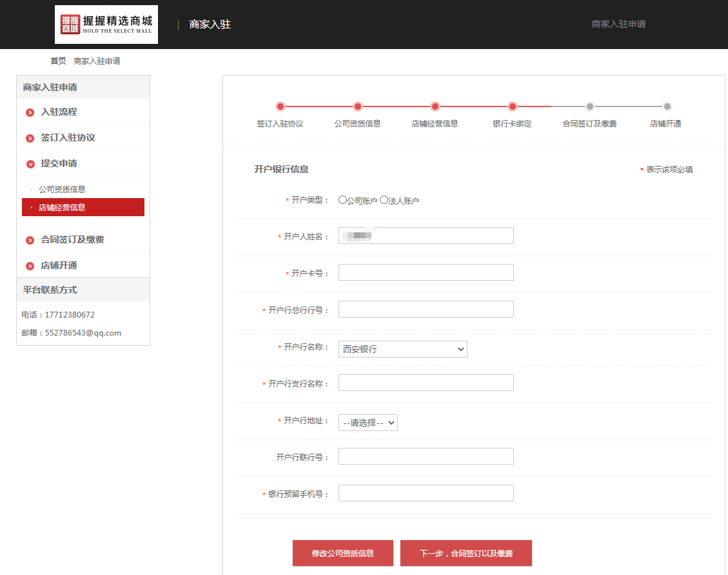This screenshot has width=728, height=575.
Task: Click the 签订入驻协议 step circle in progress bar
Action: tap(280, 106)
